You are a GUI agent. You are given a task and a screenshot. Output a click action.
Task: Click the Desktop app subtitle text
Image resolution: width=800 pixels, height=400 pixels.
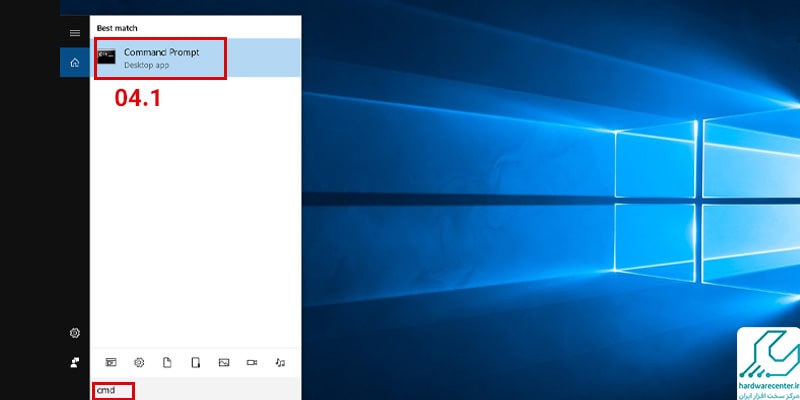146,65
